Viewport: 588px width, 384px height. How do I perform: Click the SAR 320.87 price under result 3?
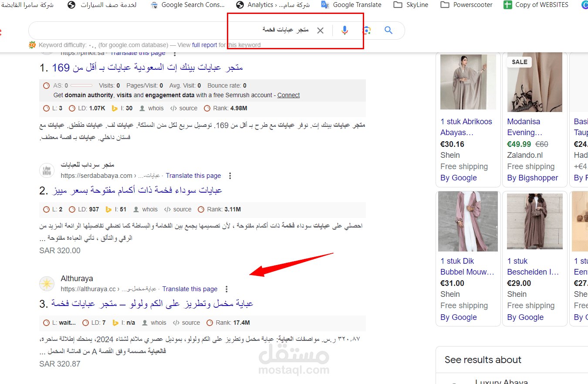[x=60, y=364]
